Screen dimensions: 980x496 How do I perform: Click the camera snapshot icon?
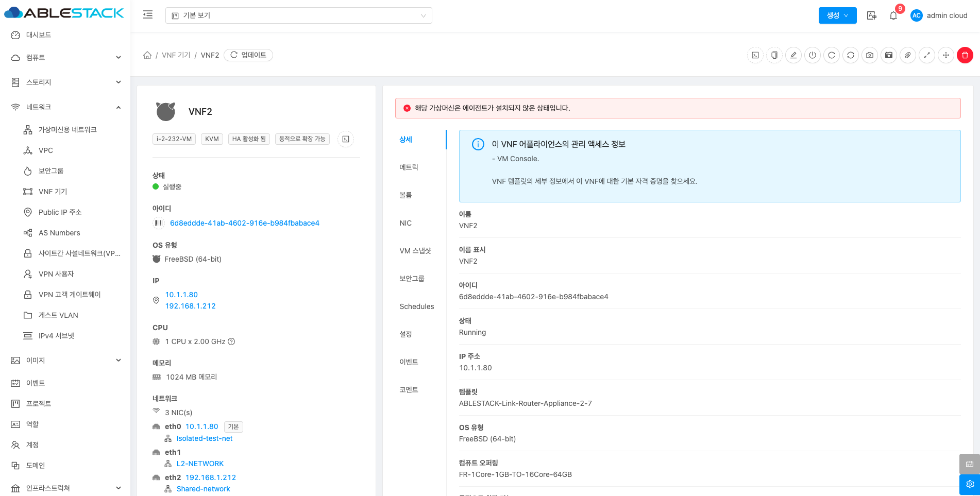870,55
